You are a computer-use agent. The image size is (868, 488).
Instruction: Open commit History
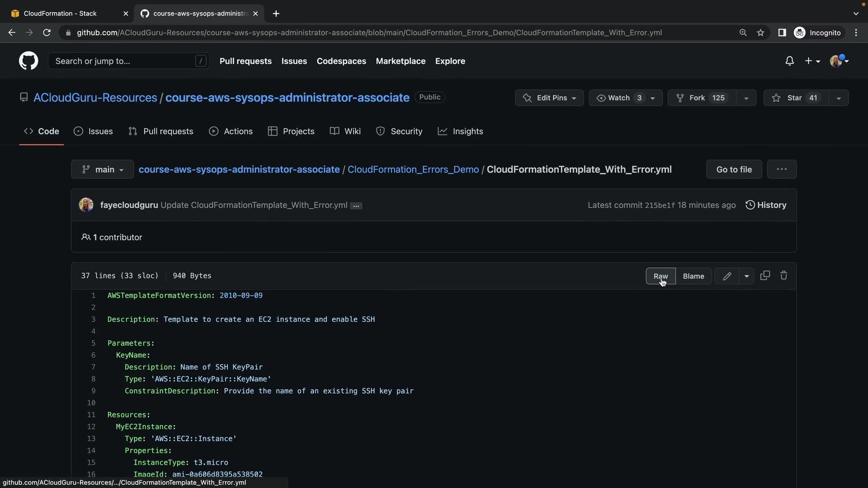(766, 205)
